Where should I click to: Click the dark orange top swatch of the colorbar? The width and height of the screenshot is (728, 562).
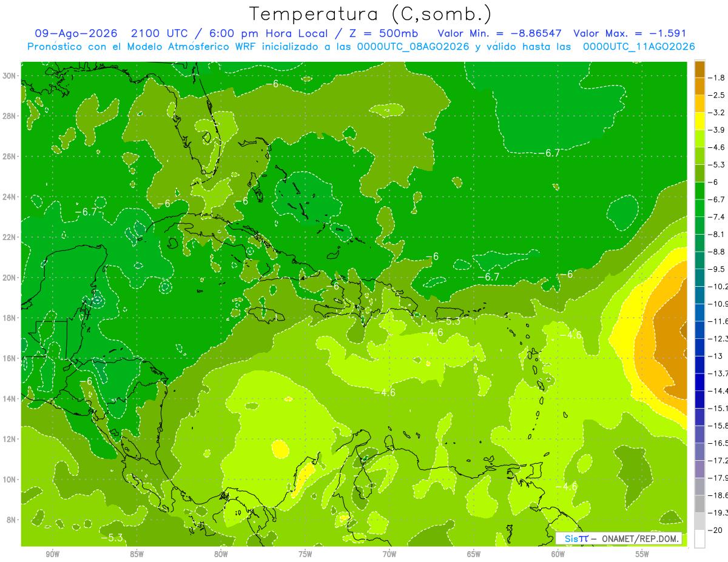(x=699, y=69)
